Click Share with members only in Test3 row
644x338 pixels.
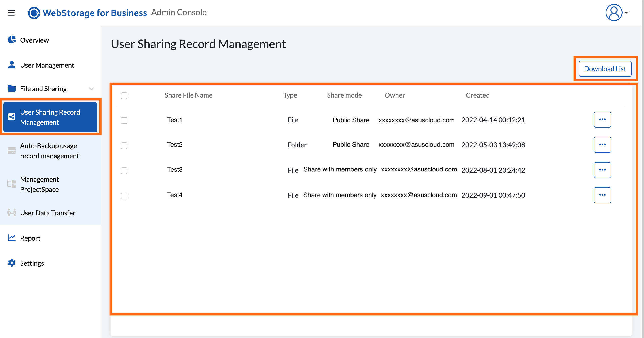pyautogui.click(x=340, y=169)
